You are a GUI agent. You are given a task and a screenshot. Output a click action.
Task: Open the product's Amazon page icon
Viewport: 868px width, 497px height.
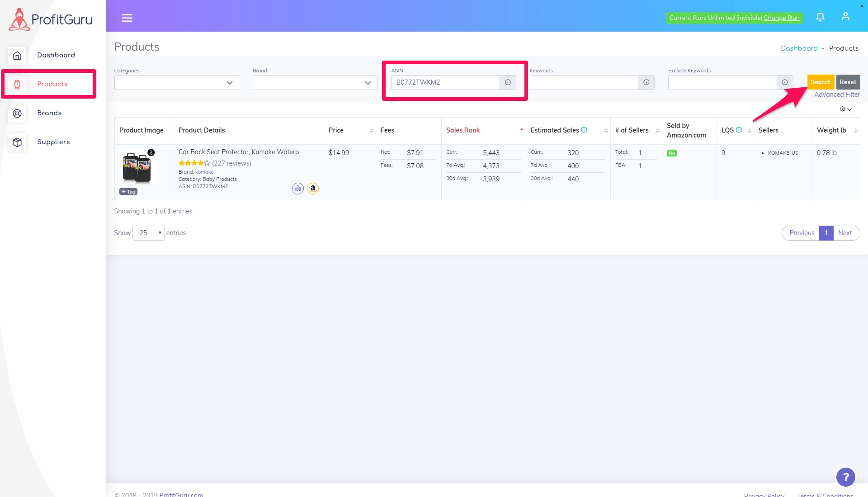point(313,189)
